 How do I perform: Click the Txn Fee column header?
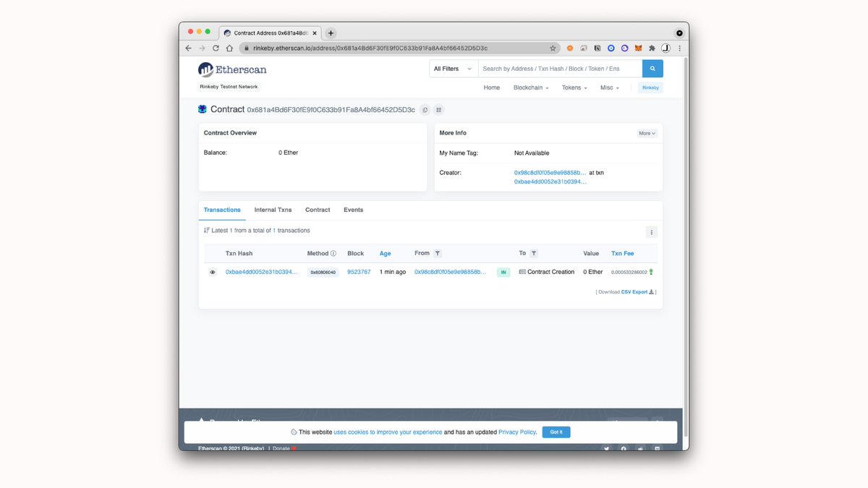tap(623, 254)
